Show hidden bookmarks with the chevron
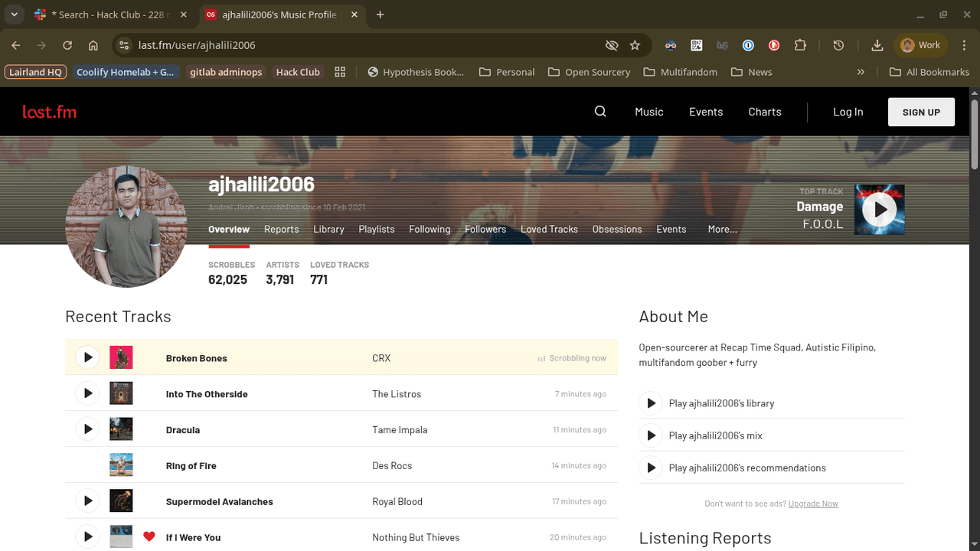Screen dimensions: 980x551 861,72
